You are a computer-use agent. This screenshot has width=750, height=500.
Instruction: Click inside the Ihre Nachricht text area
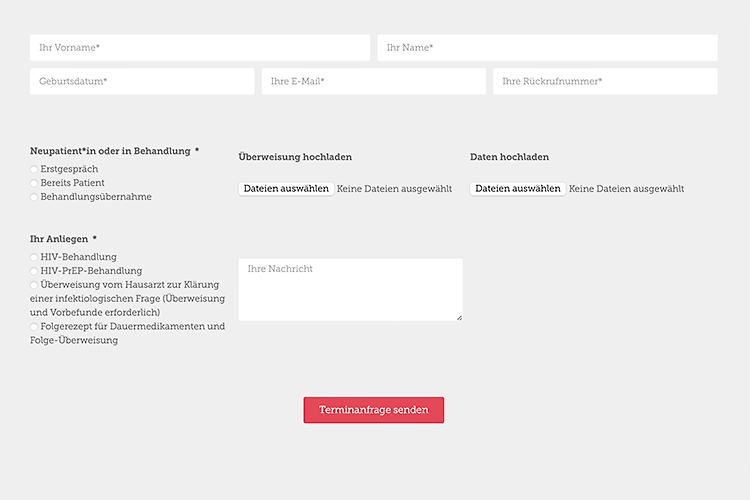[350, 290]
